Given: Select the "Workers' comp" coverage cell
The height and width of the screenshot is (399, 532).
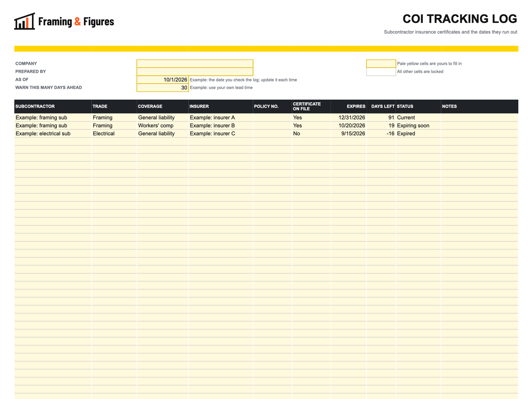Looking at the screenshot, I should coord(162,125).
